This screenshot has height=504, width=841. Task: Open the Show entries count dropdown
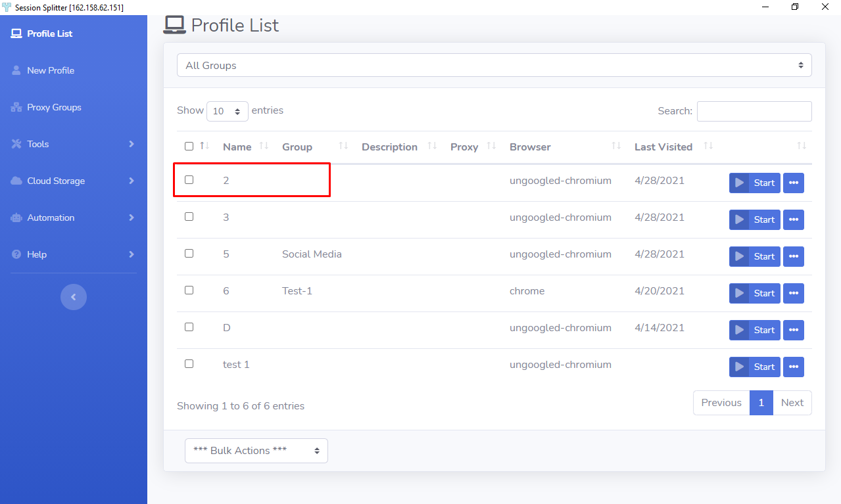pos(228,111)
